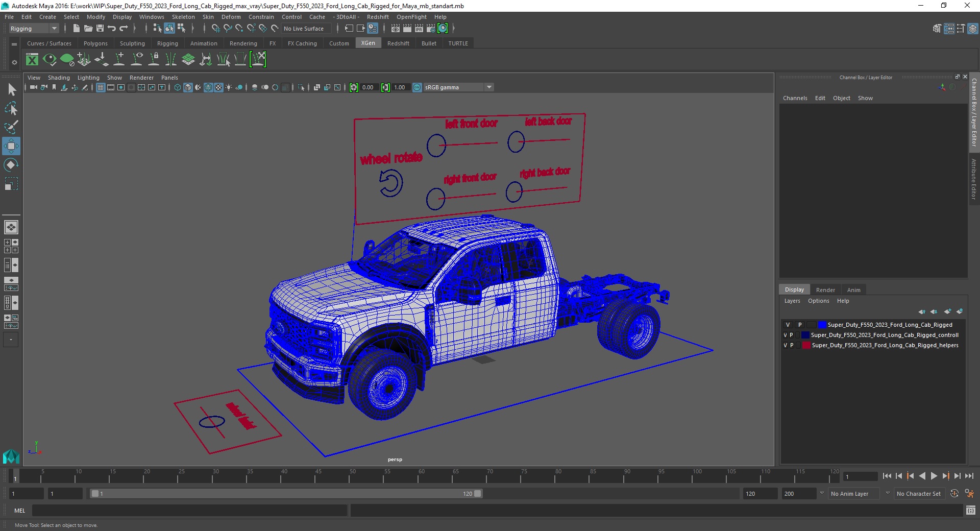Save the scene with the floppy disk icon
The height and width of the screenshot is (531, 980).
click(100, 29)
